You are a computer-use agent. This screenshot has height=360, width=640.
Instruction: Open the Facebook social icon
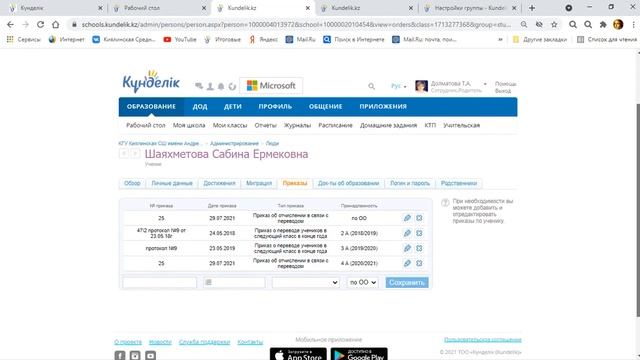120,356
